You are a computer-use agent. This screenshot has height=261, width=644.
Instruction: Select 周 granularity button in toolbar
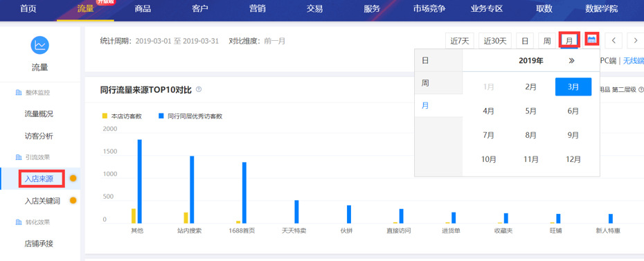pos(547,41)
